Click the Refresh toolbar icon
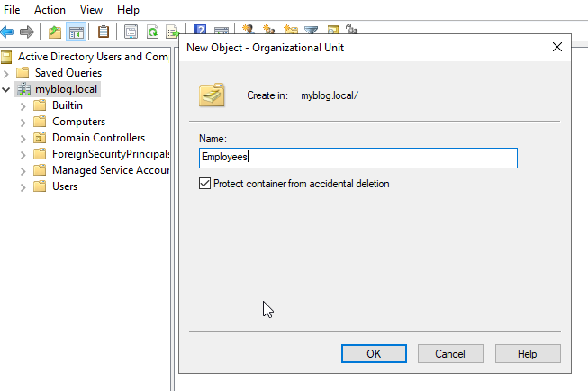588x391 pixels. point(152,32)
